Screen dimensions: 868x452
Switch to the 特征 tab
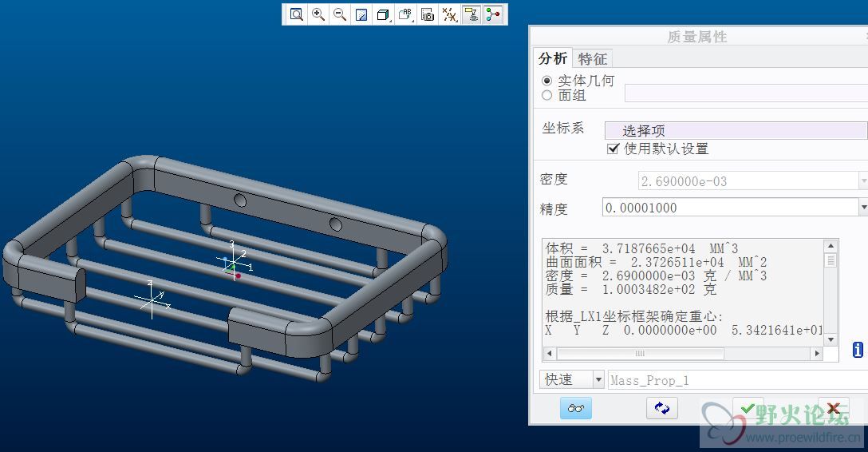[592, 59]
